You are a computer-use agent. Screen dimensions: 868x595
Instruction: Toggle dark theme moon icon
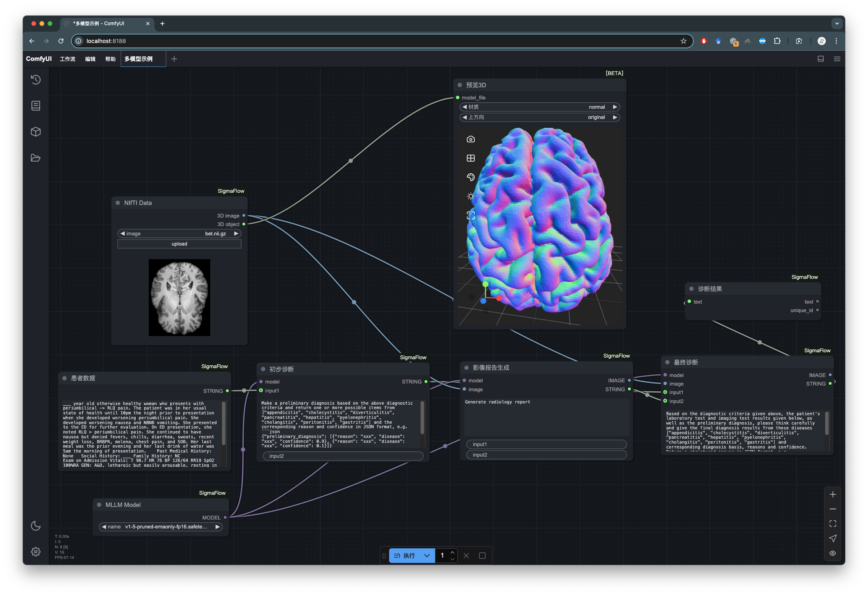(36, 526)
